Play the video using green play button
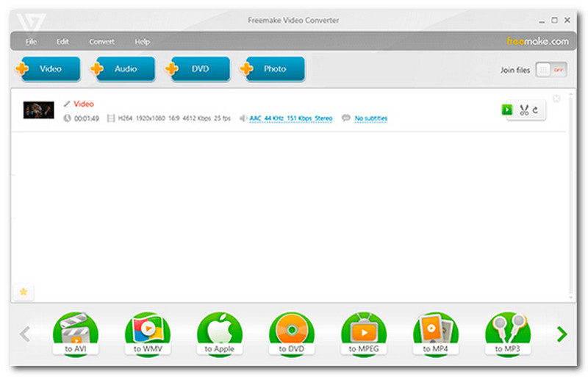The image size is (588, 377). 507,109
